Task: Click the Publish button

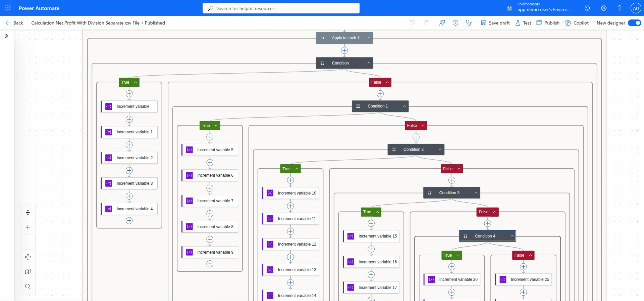Action: pyautogui.click(x=548, y=23)
